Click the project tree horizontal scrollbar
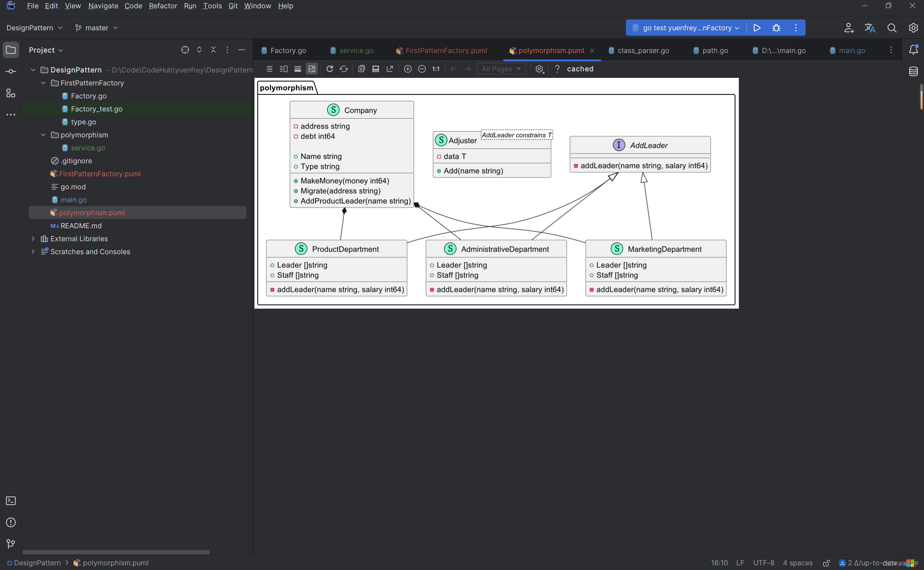The height and width of the screenshot is (570, 924). 116,552
